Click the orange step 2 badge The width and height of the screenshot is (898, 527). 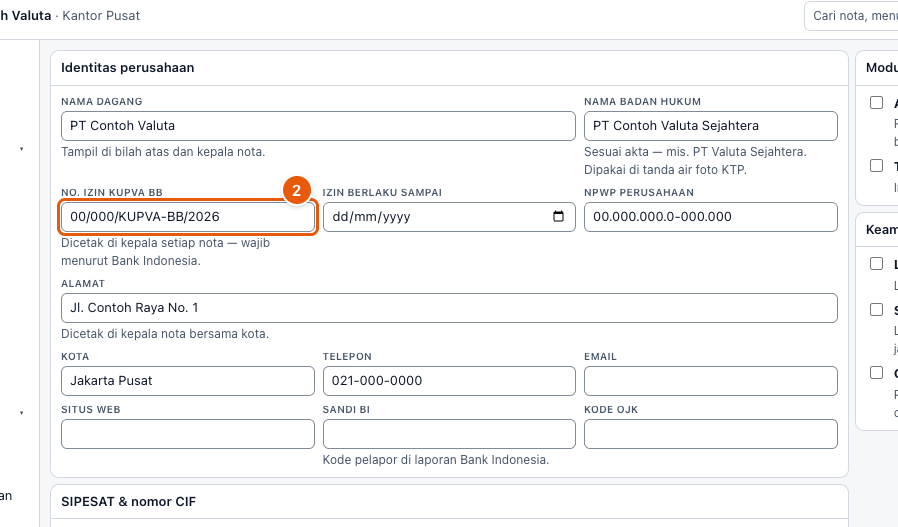click(x=297, y=190)
